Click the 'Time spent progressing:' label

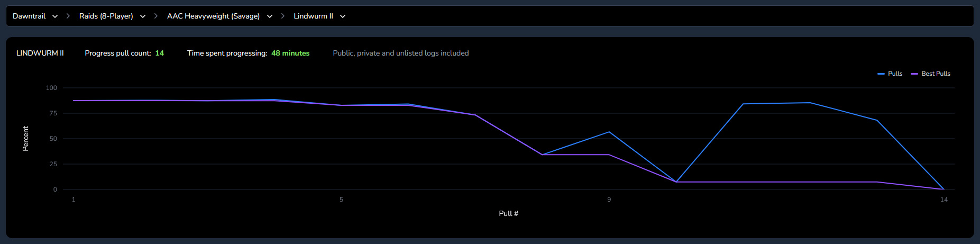(x=227, y=53)
